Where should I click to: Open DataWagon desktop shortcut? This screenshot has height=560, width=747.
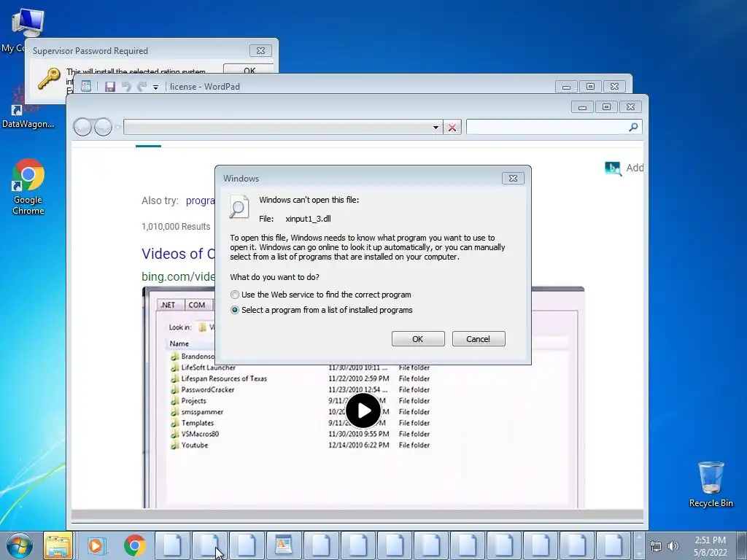(28, 107)
